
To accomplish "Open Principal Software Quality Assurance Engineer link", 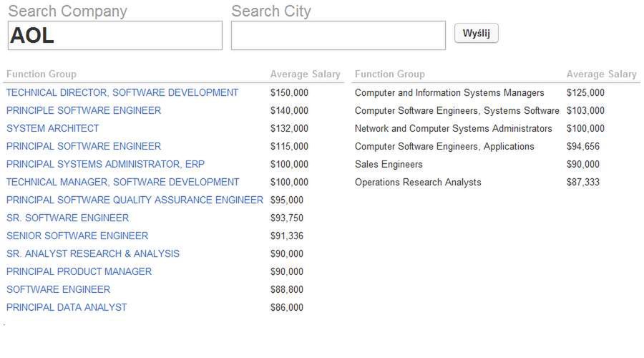I will [x=135, y=200].
